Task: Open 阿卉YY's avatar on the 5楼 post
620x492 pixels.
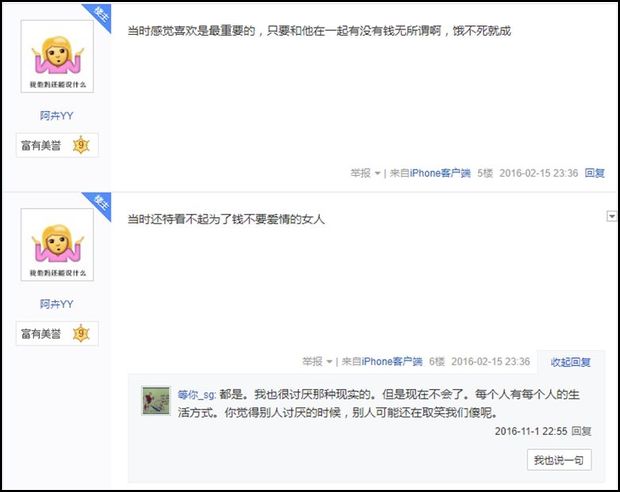Action: [57, 56]
